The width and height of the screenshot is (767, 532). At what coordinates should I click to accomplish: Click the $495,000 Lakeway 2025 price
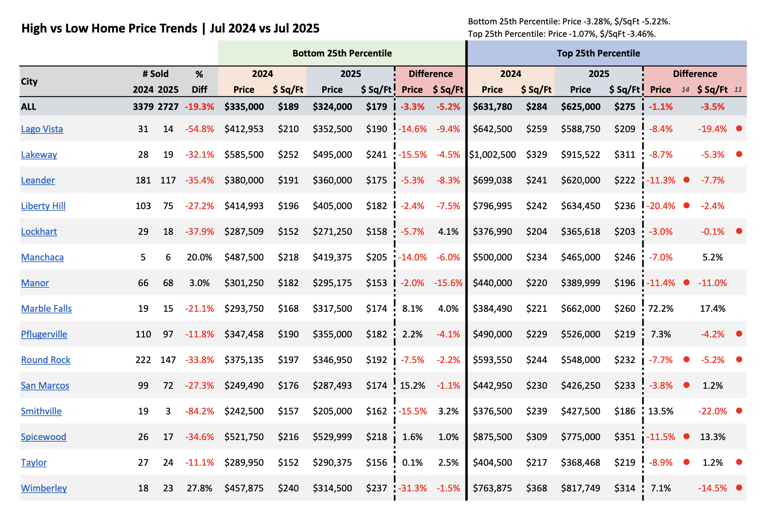click(x=332, y=154)
